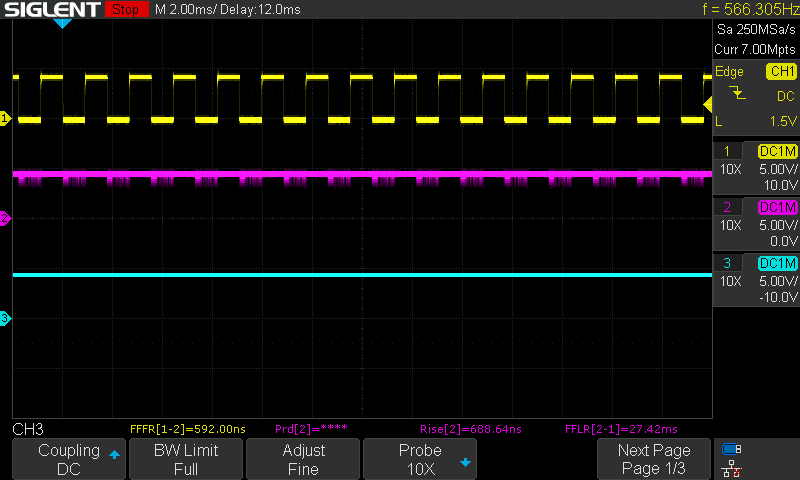
Task: Click the Delay:12.0ms readout
Action: click(260, 9)
